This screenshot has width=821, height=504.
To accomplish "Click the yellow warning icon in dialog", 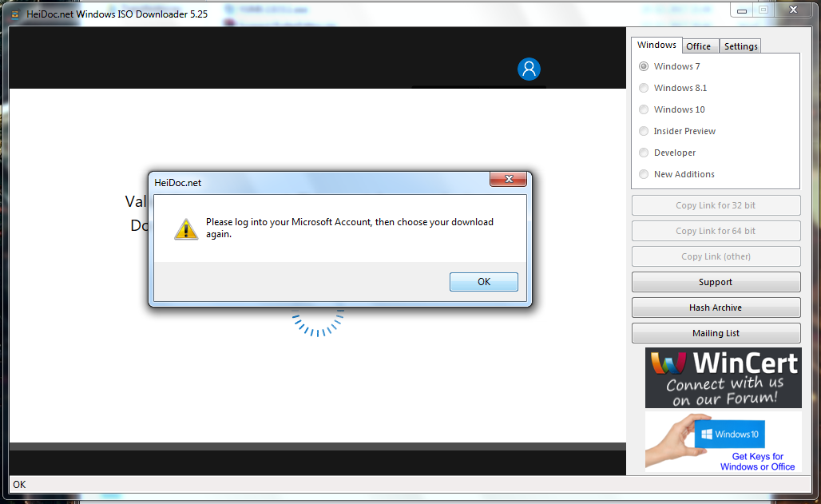I will [186, 229].
